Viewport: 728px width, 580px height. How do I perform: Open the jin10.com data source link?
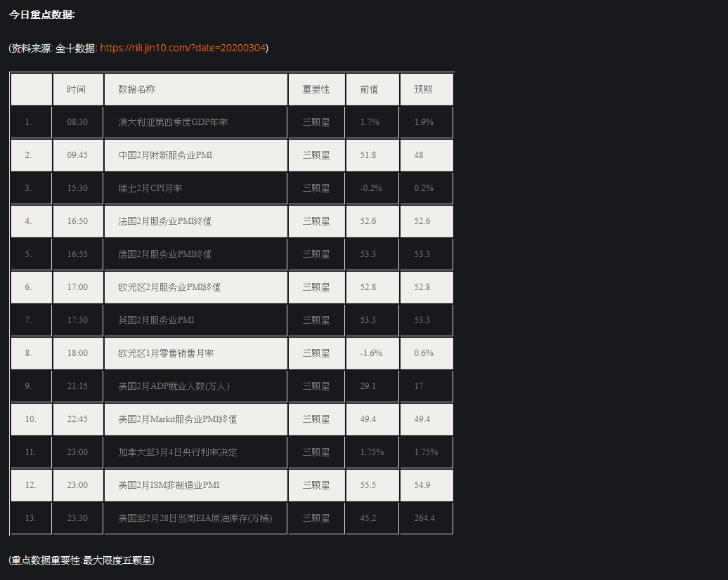(x=183, y=48)
